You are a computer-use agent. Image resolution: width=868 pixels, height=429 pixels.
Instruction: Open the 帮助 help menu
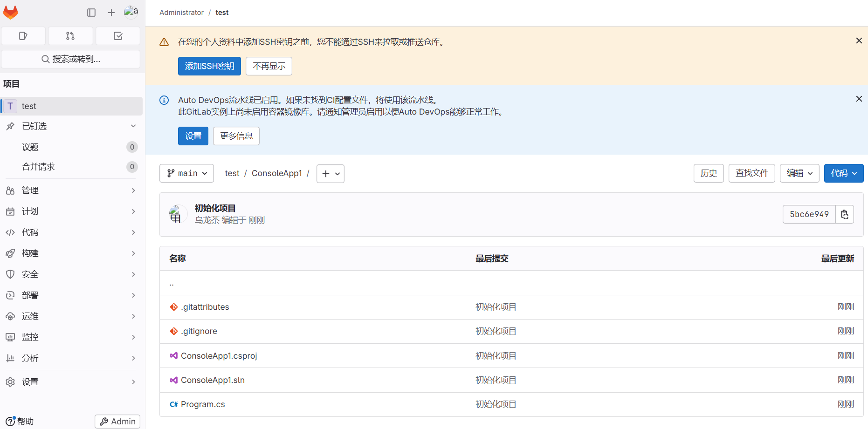[20, 421]
